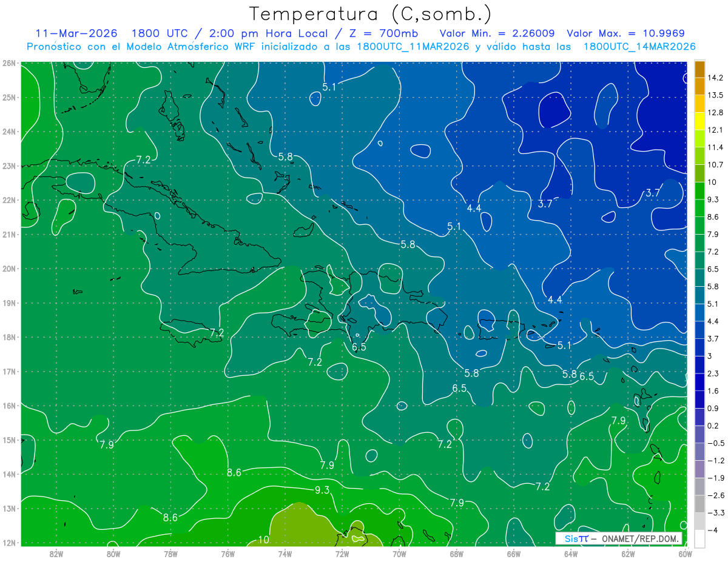The width and height of the screenshot is (728, 562).
Task: Click the "21N" latitude axis label
Action: (8, 234)
